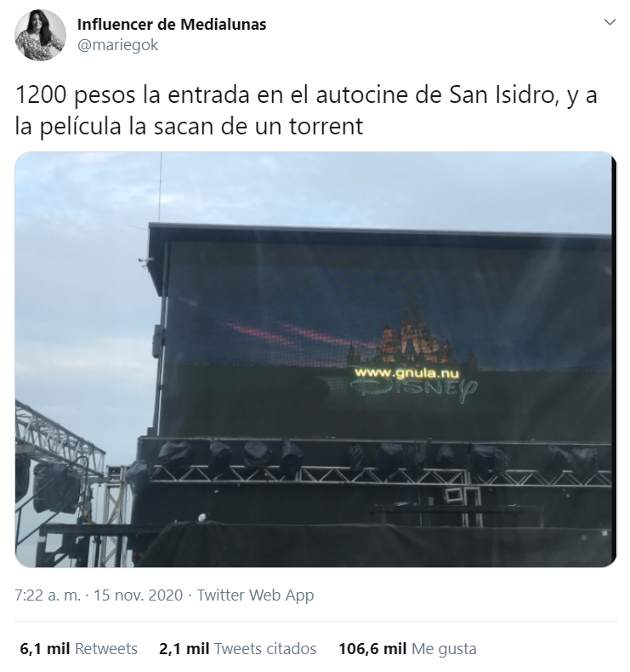Click the www.gnula.nu watermark in the photo
Image resolution: width=630 pixels, height=672 pixels.
coord(407,373)
